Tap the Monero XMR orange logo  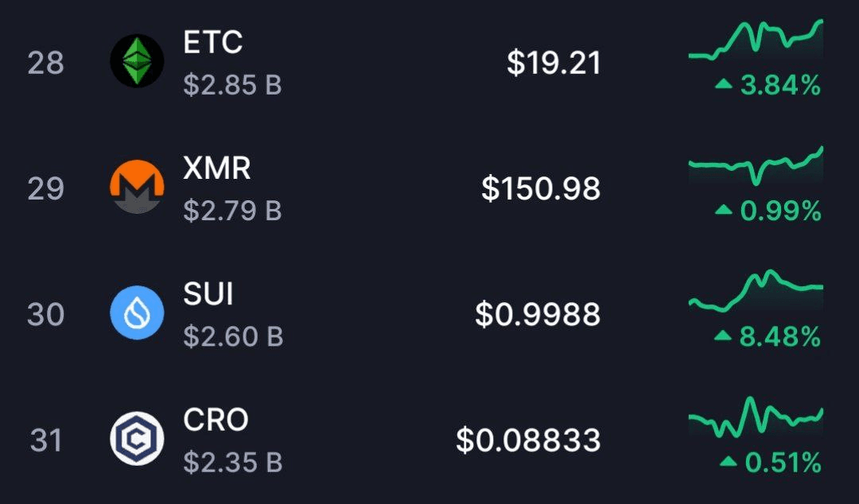[x=137, y=187]
